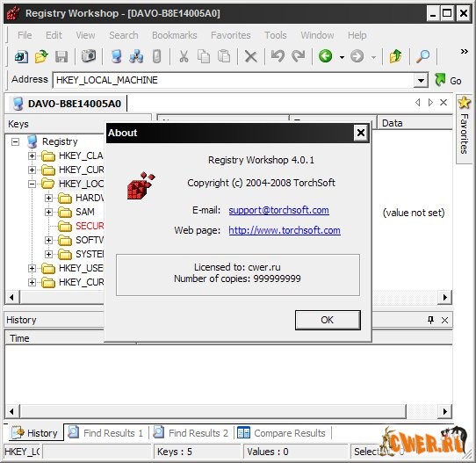Image resolution: width=476 pixels, height=463 pixels.
Task: Open the Bookmarks menu
Action: 174,35
